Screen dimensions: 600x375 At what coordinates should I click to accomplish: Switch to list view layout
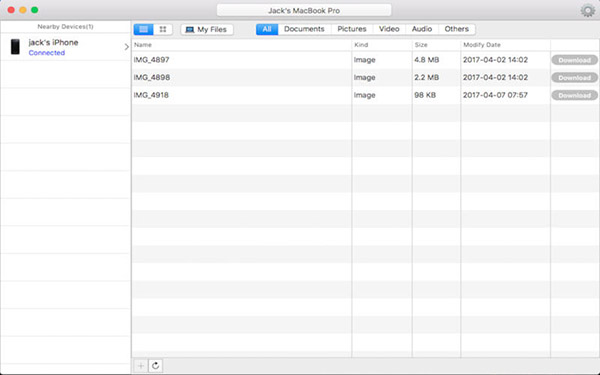pos(143,29)
